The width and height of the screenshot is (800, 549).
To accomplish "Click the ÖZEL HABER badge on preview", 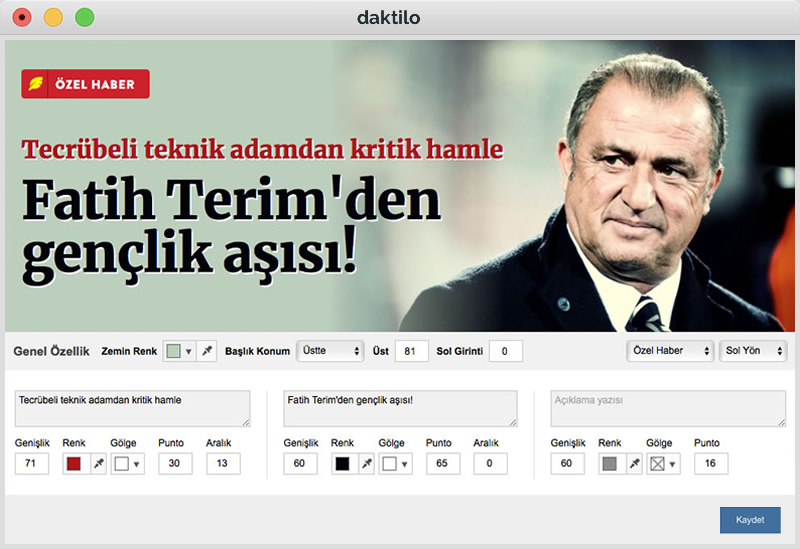I will tap(85, 84).
